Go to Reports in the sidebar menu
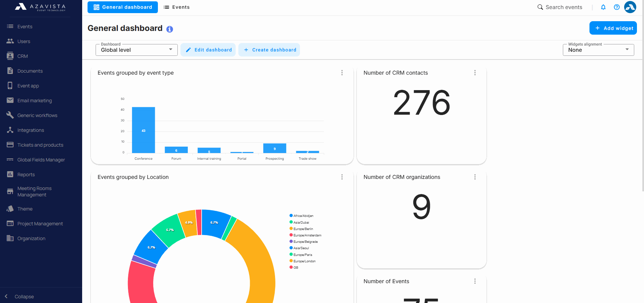This screenshot has width=644, height=303. coord(26,175)
